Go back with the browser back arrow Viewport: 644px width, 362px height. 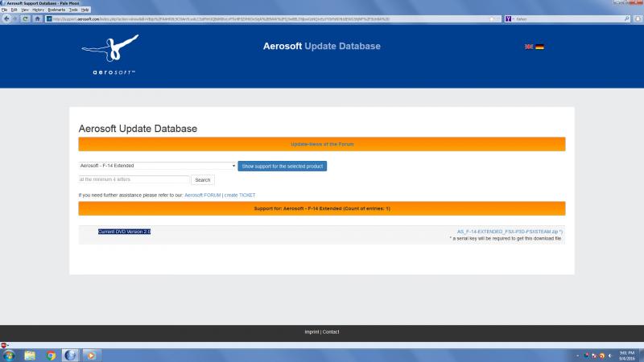tap(6, 19)
